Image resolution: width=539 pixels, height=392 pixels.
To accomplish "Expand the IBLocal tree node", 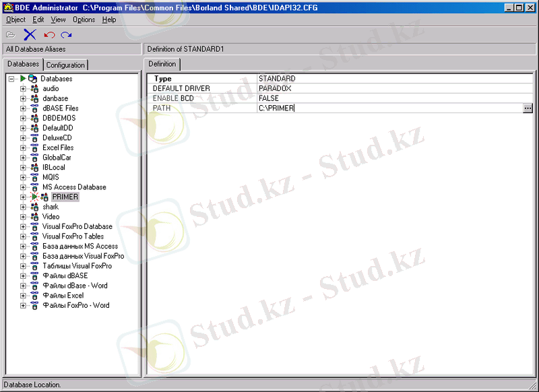I will point(23,168).
